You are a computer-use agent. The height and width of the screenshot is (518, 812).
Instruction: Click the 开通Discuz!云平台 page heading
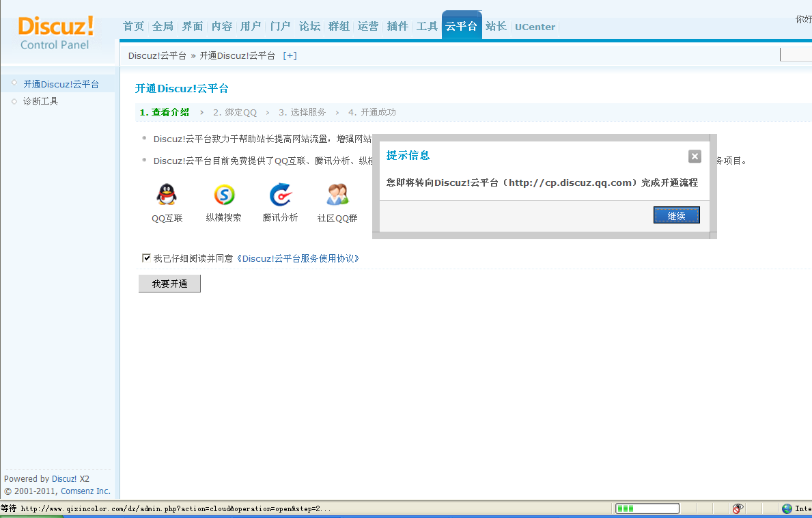point(182,89)
